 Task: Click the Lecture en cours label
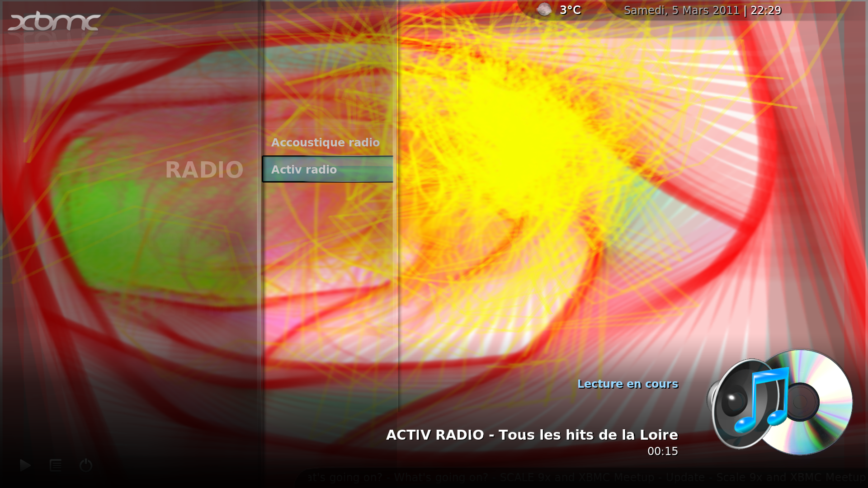tap(628, 384)
